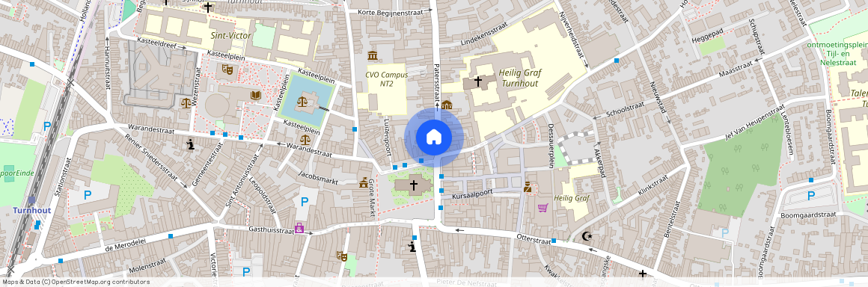Click the scales icon just above Warandestraat
Viewport: 868px width, 287px height.
(305, 139)
